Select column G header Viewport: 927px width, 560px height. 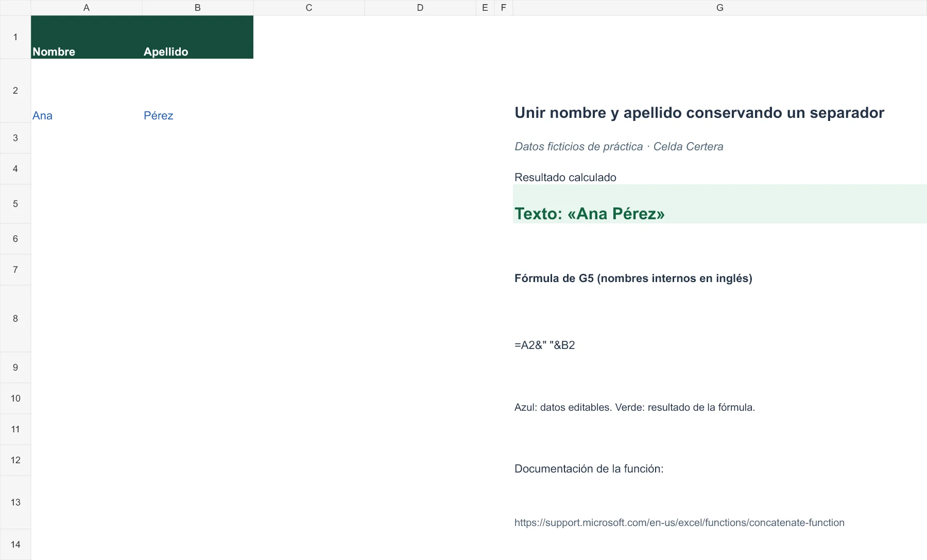click(x=720, y=8)
